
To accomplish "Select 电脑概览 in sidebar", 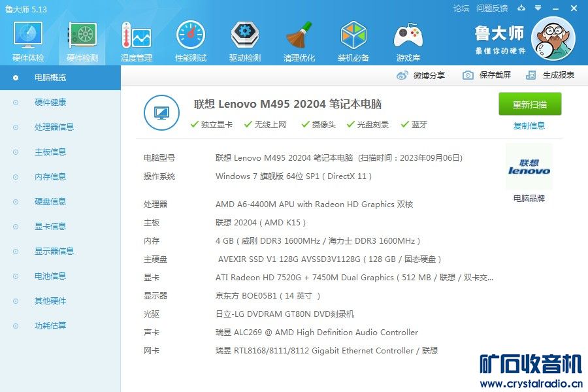I will [x=60, y=78].
